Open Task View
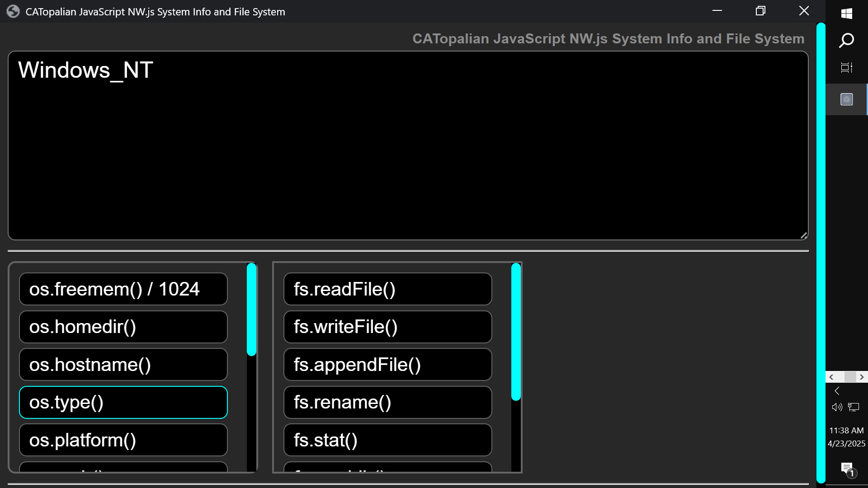868x488 pixels. tap(846, 68)
